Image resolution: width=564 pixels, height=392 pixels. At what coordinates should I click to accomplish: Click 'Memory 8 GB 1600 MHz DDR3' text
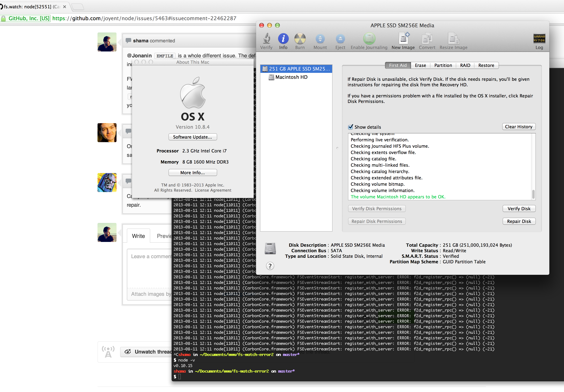click(194, 162)
